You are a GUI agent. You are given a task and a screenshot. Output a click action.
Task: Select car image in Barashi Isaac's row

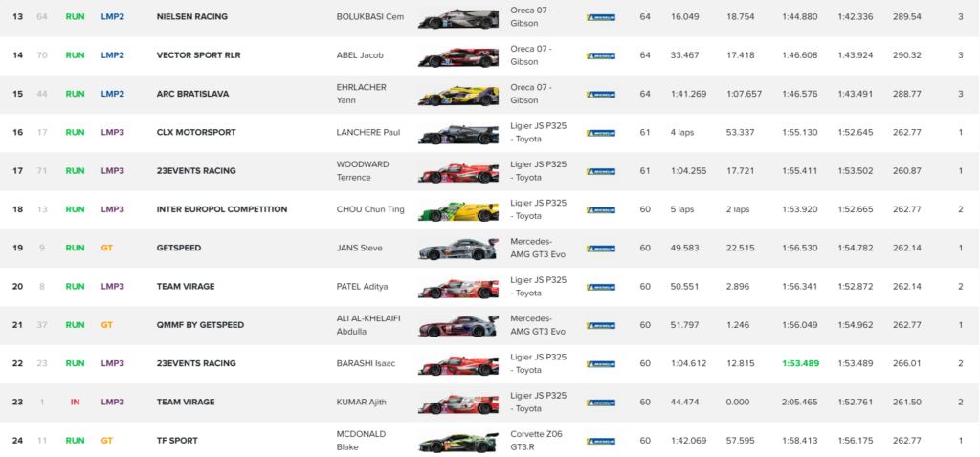click(458, 363)
